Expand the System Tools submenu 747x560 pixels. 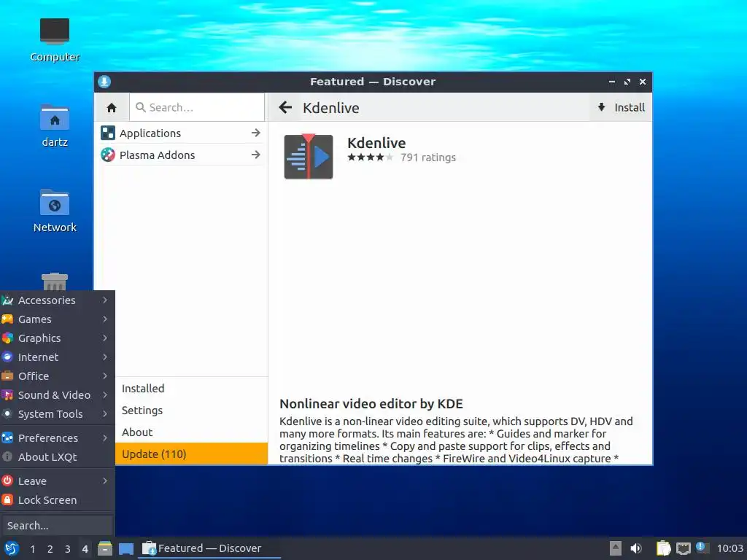click(x=57, y=414)
